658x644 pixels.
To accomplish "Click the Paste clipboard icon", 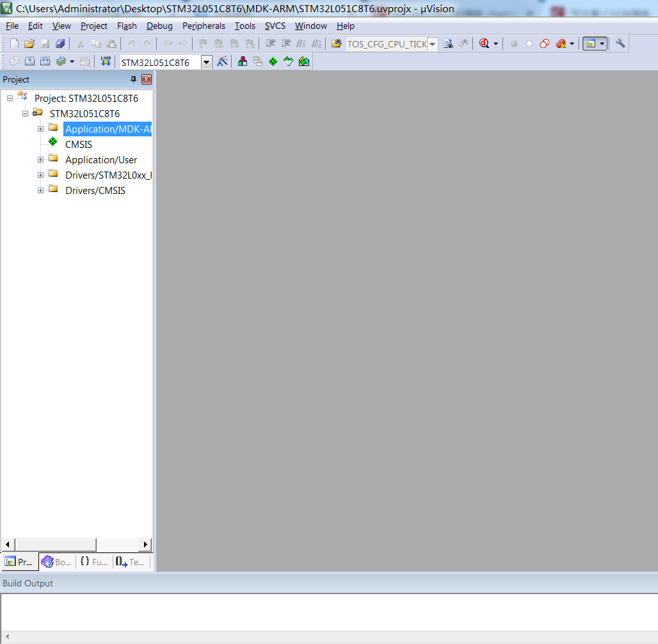I will click(111, 44).
